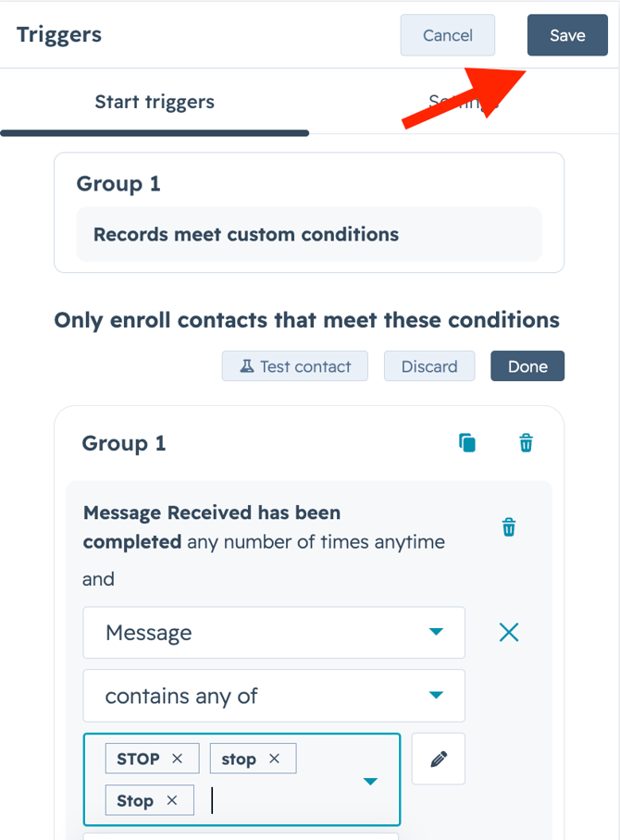Delete the Message Received condition trash icon

[x=508, y=527]
